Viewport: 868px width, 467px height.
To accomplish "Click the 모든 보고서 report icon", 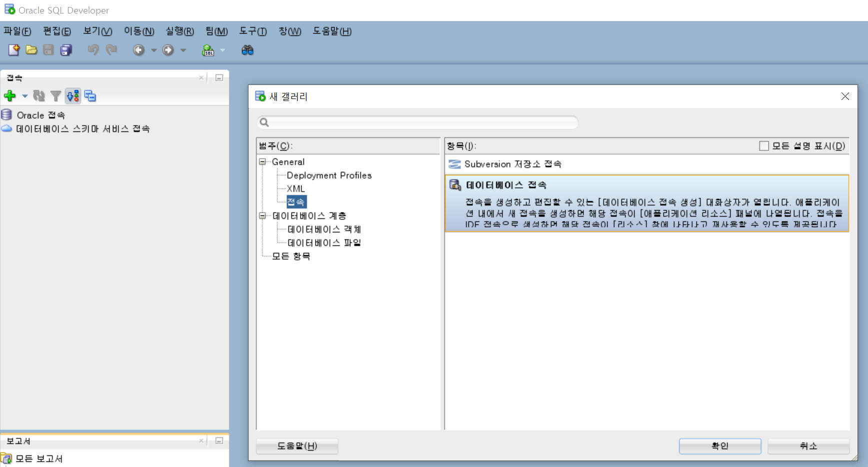I will 6,458.
